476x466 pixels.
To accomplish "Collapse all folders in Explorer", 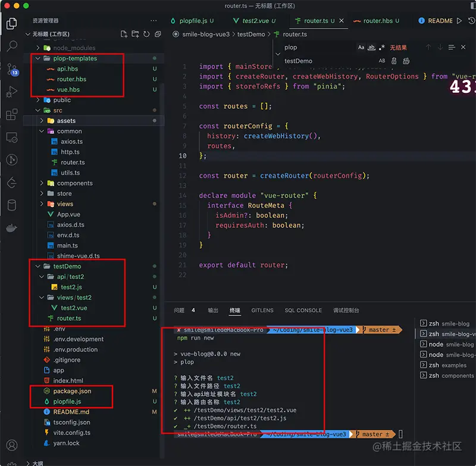I will pos(158,34).
